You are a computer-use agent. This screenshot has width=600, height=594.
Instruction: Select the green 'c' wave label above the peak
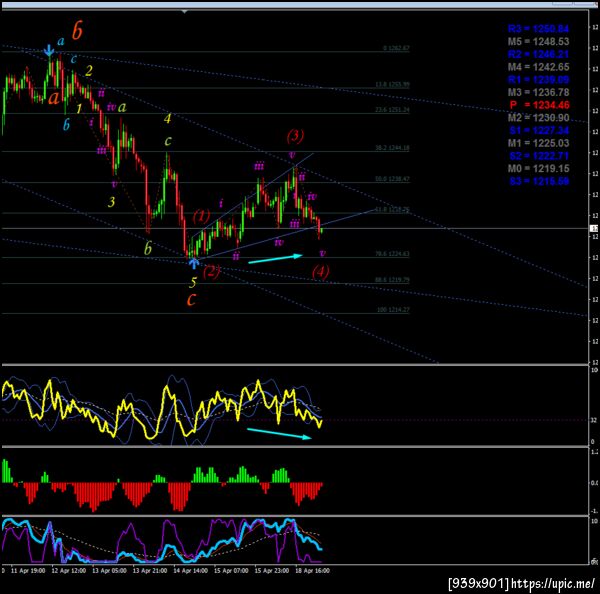[168, 141]
